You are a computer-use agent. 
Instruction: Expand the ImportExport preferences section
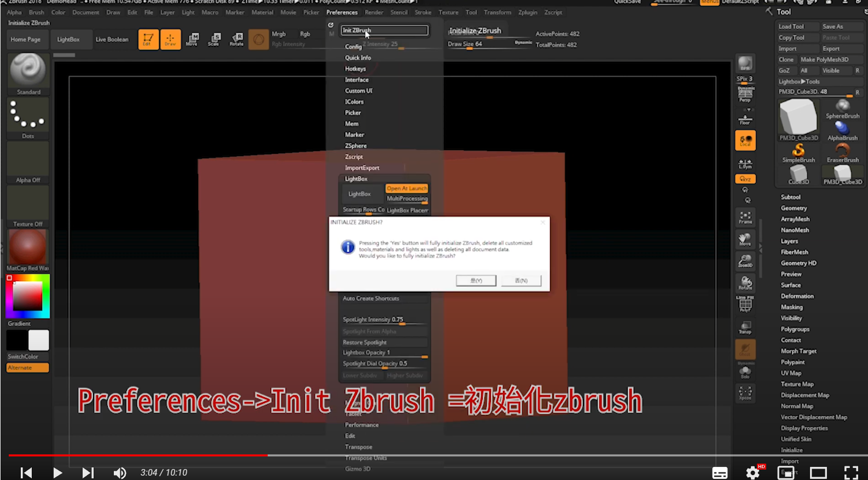click(x=362, y=168)
